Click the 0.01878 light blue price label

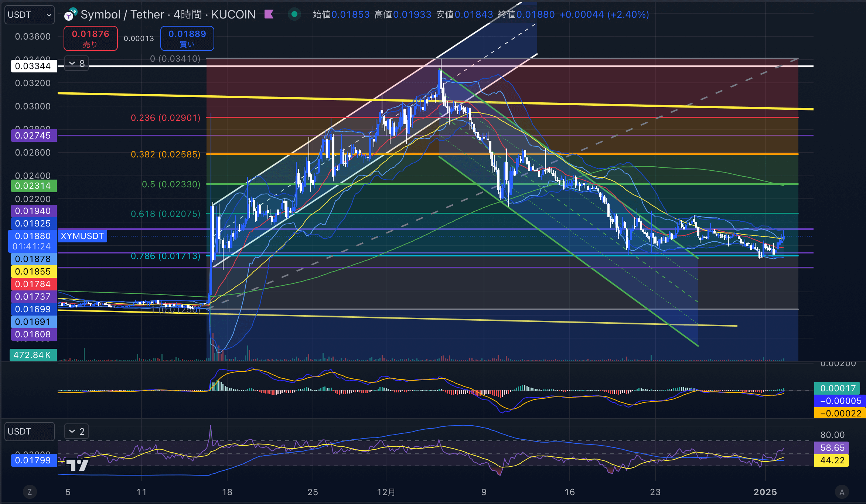click(33, 259)
